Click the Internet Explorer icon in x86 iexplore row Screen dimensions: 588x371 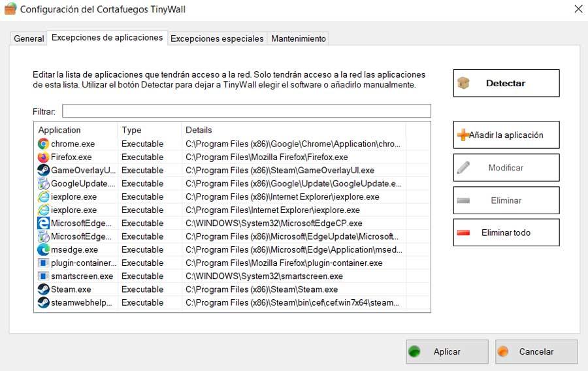point(44,197)
